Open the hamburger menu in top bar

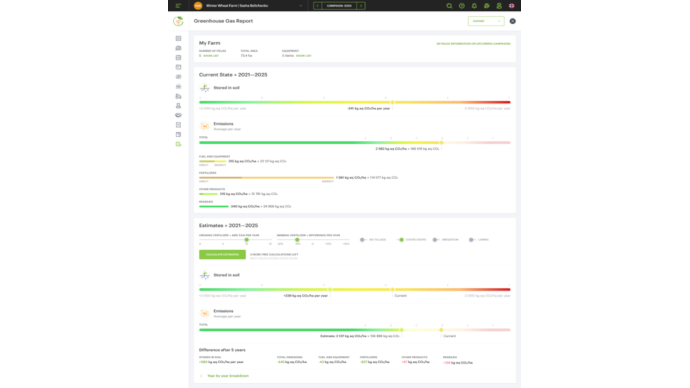(178, 6)
